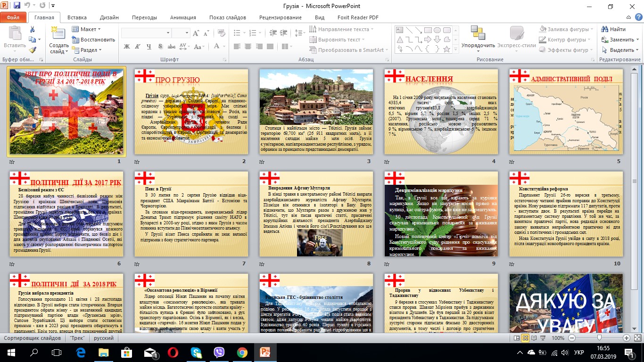Select the five-point star shape

446,48
